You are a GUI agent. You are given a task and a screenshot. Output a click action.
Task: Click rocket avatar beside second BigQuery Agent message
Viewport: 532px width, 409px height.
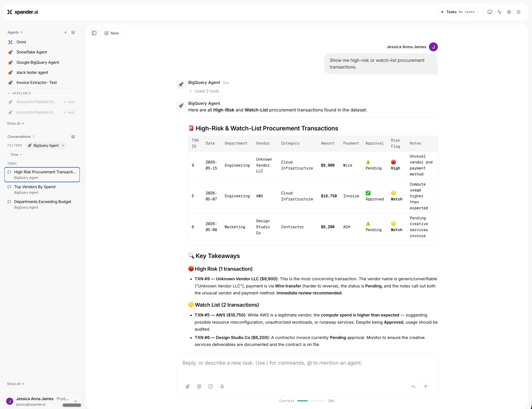(181, 106)
